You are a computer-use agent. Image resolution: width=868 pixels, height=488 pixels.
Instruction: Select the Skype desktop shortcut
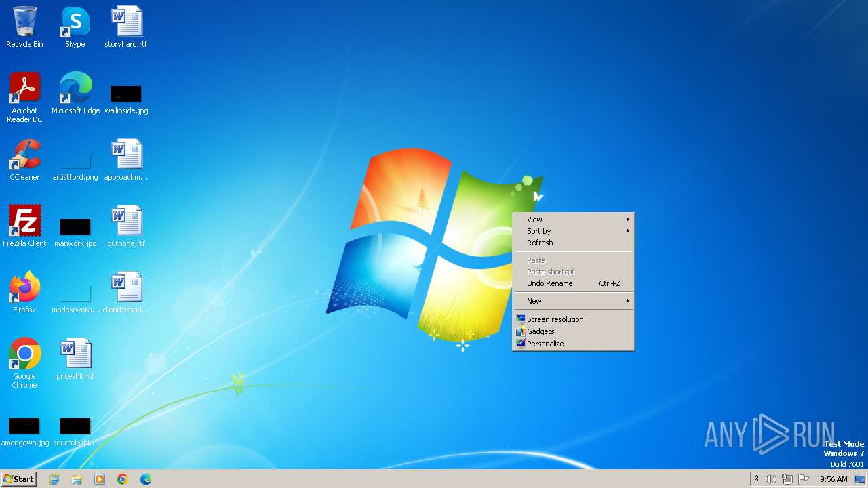coord(75,27)
